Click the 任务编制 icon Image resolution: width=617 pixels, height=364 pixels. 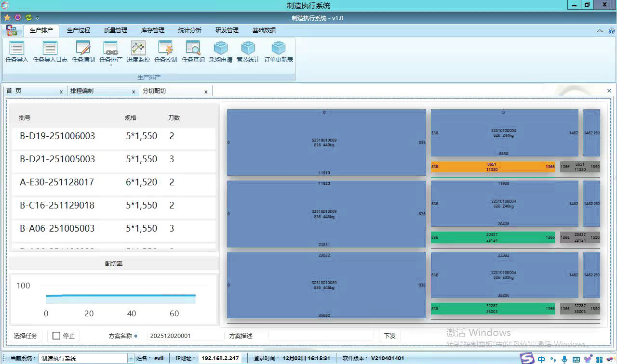(83, 49)
